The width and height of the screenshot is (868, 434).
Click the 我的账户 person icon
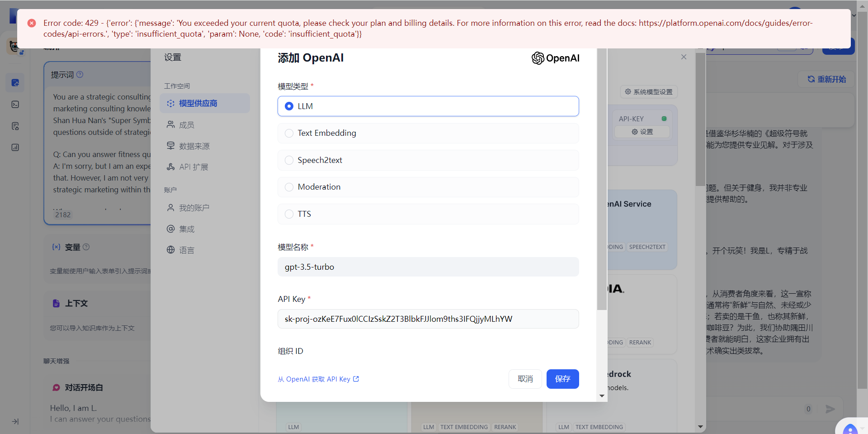coord(170,207)
